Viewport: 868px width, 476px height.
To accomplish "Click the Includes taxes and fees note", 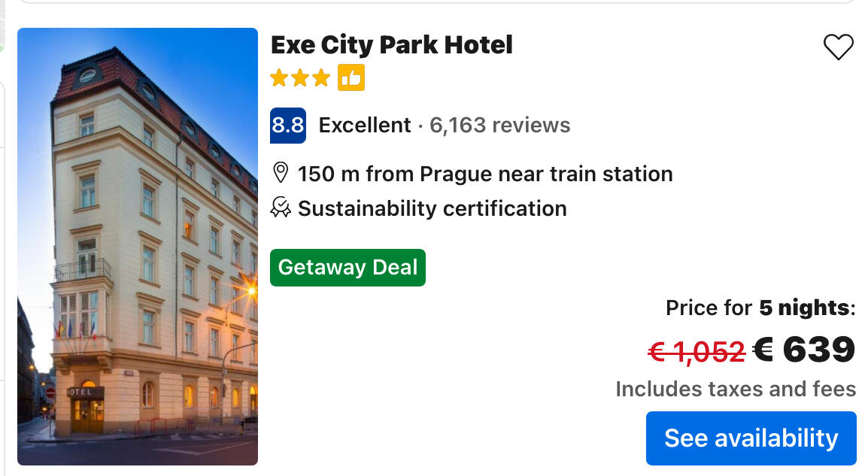I will 736,389.
